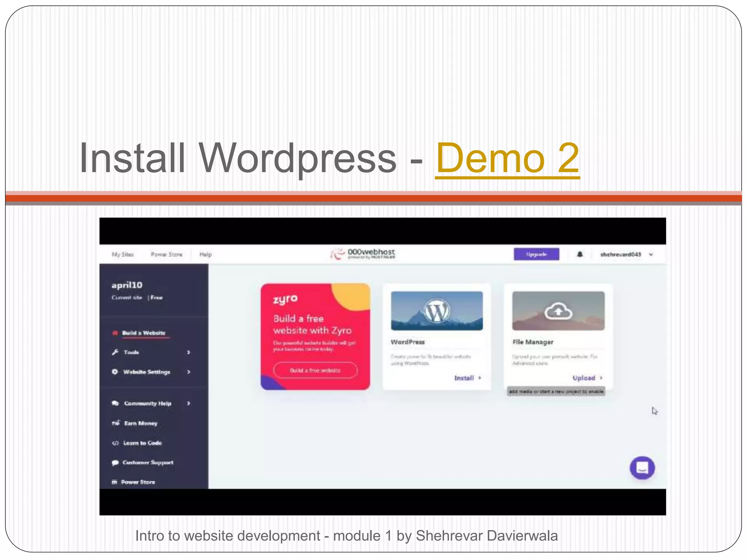
Task: Open Earn Money in sidebar
Action: [x=141, y=423]
